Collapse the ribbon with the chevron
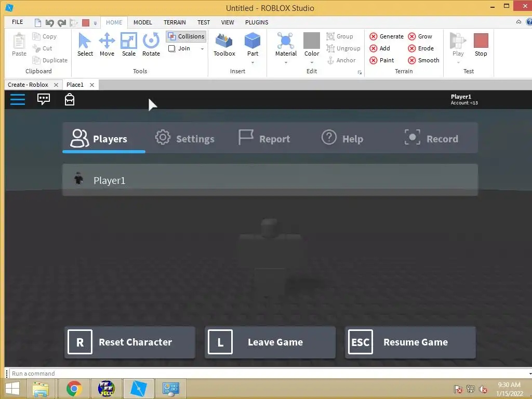The width and height of the screenshot is (532, 399). tap(518, 22)
